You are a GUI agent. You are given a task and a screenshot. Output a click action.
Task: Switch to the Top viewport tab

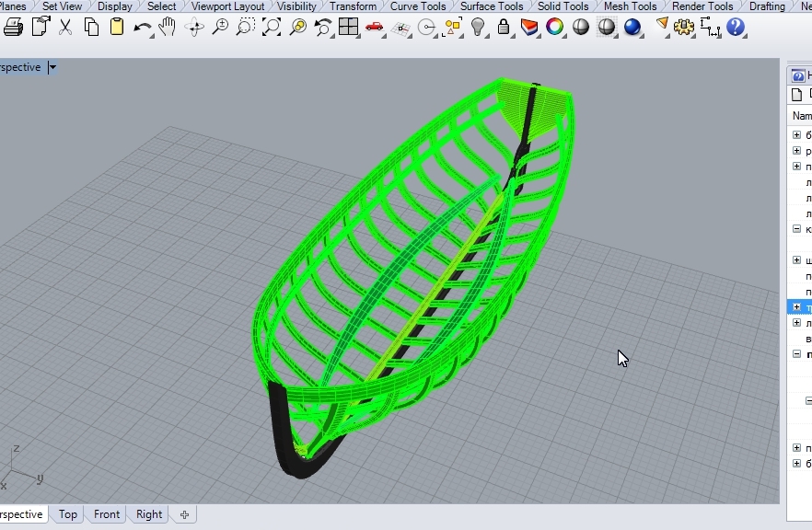tap(68, 514)
